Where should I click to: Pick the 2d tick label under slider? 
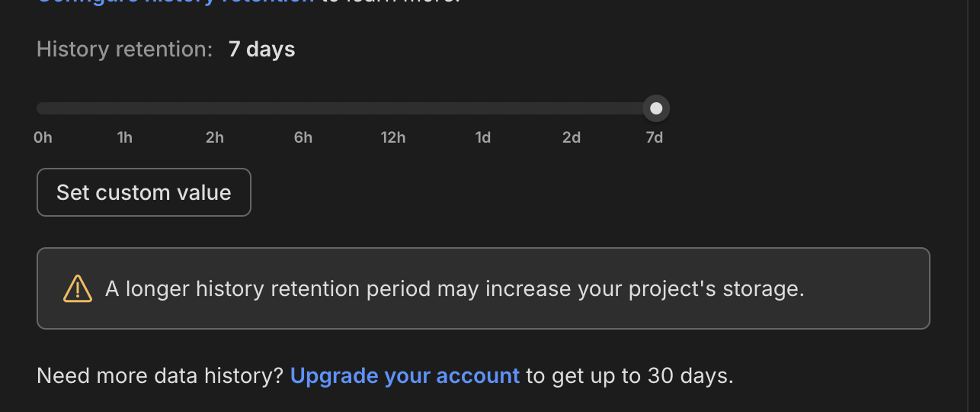point(572,138)
